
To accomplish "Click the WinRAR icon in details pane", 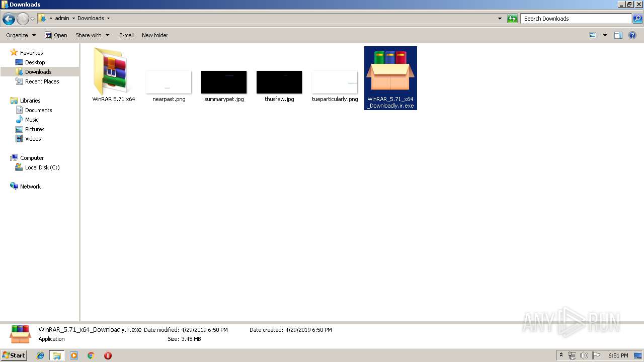I will (x=20, y=334).
